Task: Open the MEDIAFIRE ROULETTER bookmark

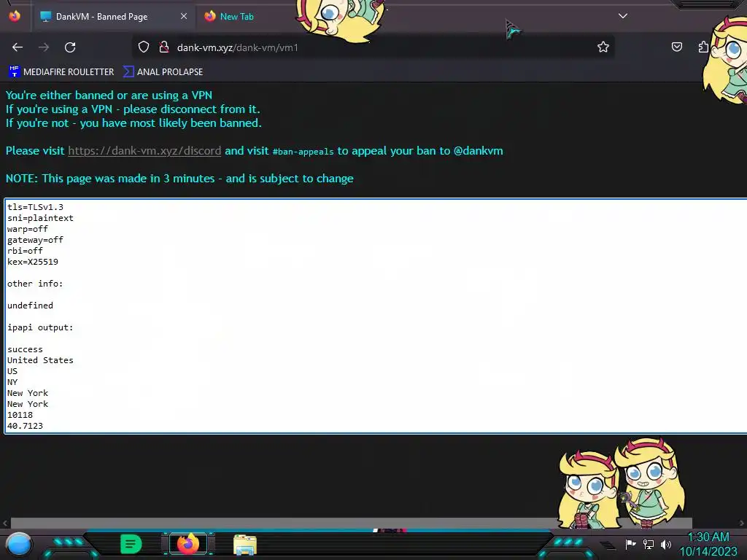Action: point(61,72)
